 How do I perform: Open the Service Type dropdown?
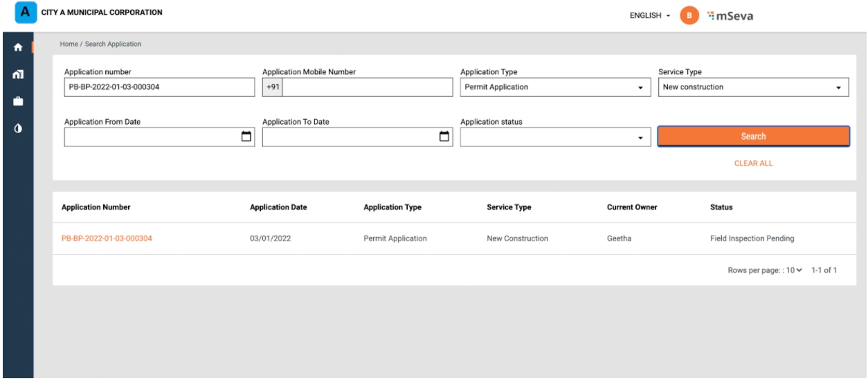(752, 87)
